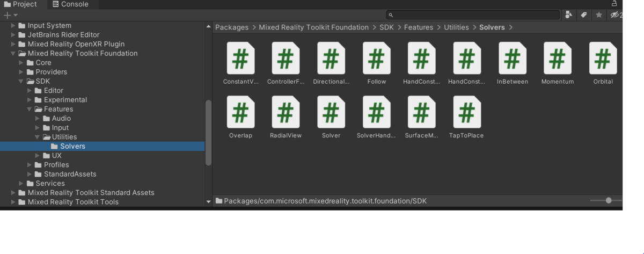Click the Packages/com.microsoft.mixedreality.toolkit.foundation/SDK path
The width and height of the screenshot is (644, 254).
pos(325,201)
